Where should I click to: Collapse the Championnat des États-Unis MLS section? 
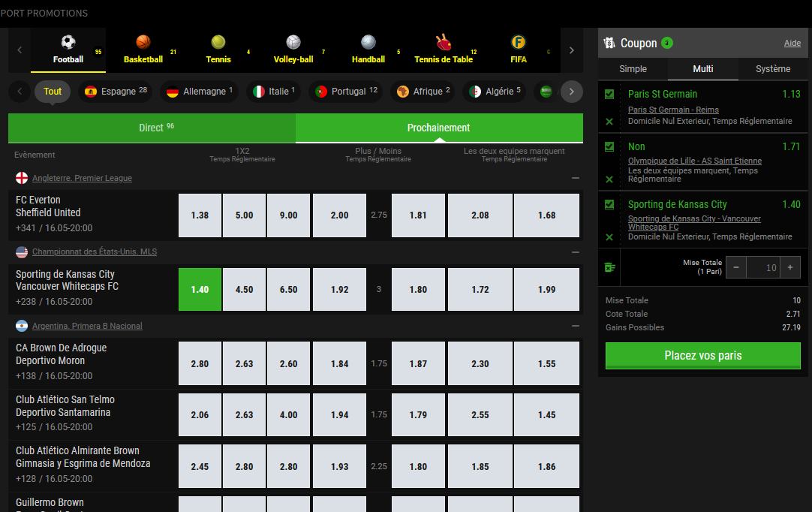[575, 252]
